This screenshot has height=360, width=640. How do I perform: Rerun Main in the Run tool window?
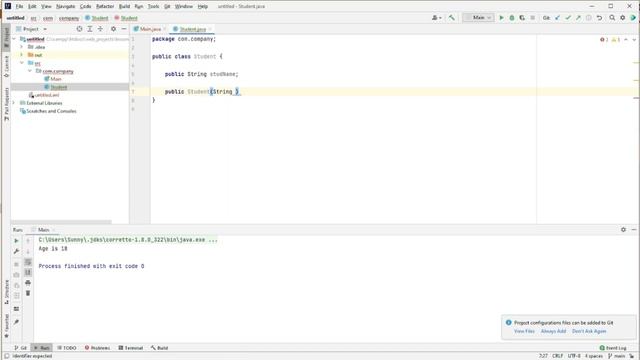[16, 241]
